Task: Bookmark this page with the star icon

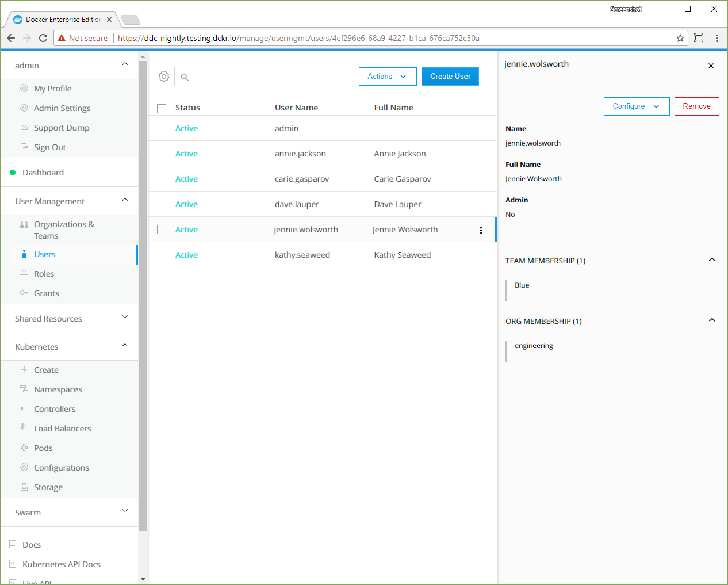Action: [680, 38]
